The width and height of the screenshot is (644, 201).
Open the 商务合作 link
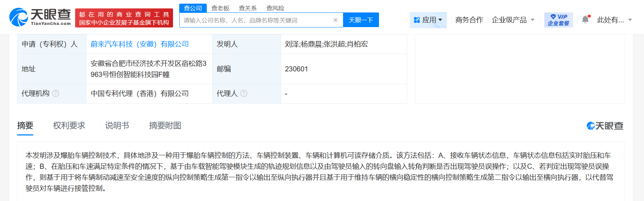click(469, 20)
